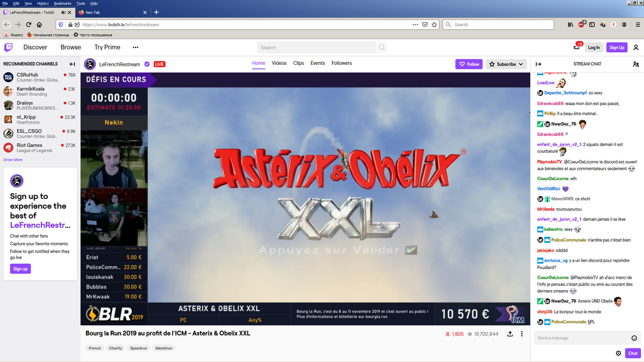Click the Charity stream tag
This screenshot has height=362, width=644.
pyautogui.click(x=116, y=348)
